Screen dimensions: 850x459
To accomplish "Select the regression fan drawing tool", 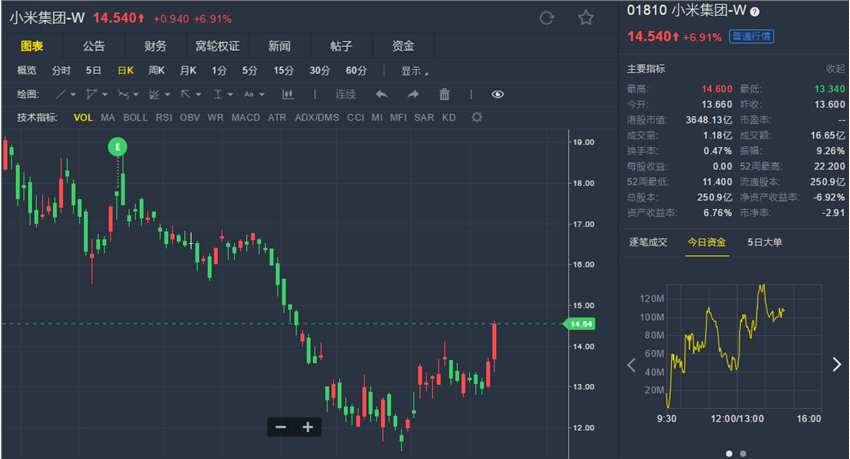I will pos(154,94).
